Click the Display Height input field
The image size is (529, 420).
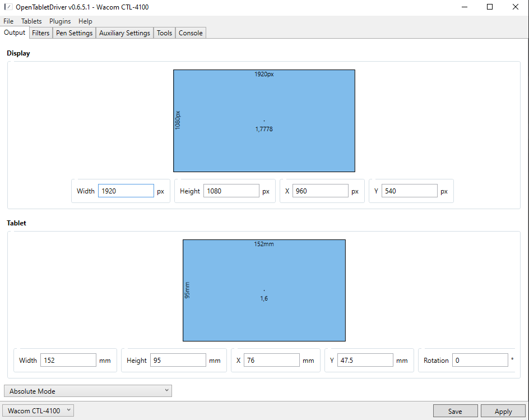point(231,191)
